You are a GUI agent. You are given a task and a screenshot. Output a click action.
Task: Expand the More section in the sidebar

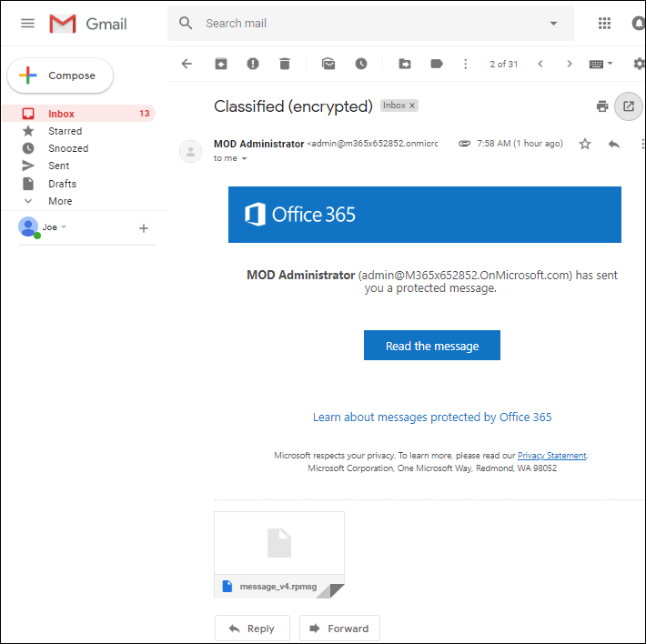click(x=60, y=201)
